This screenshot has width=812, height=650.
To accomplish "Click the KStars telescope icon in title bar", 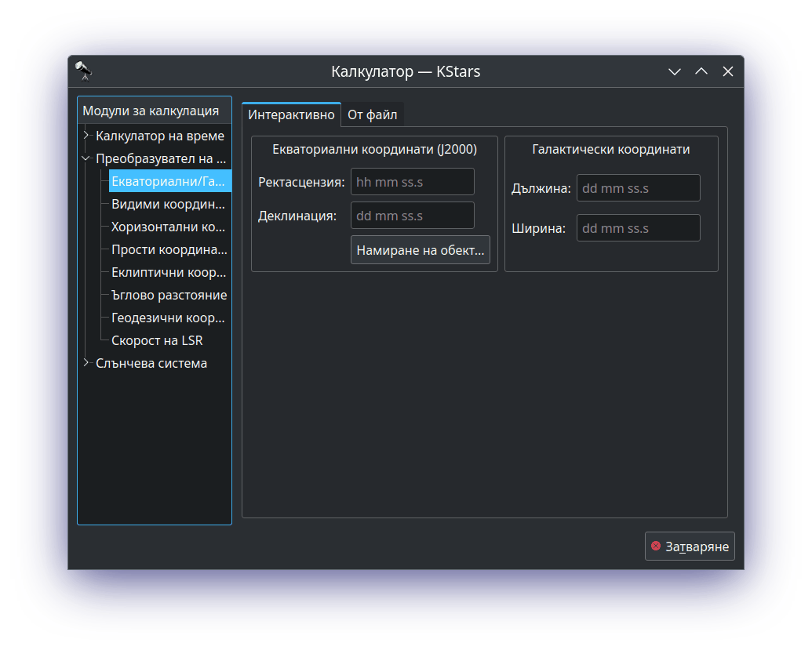I will tap(84, 71).
